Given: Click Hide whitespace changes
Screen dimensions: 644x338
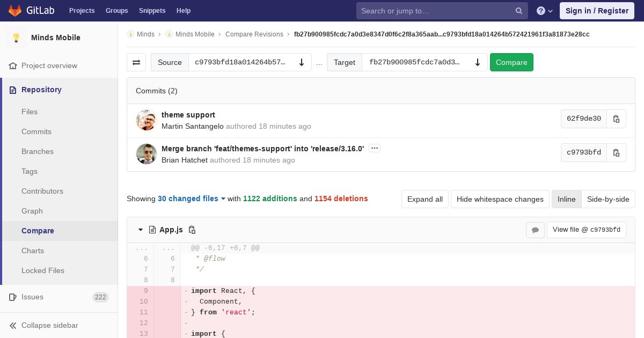Looking at the screenshot, I should coord(500,199).
